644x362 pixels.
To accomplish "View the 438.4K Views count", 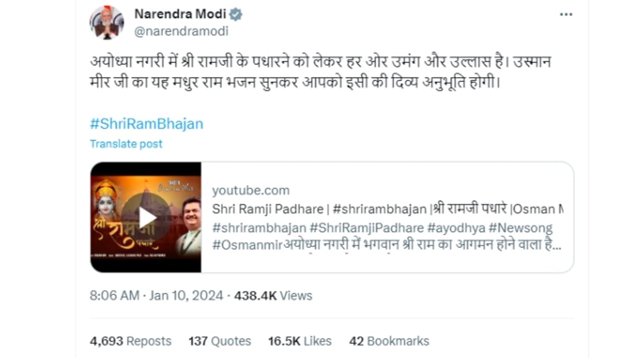I will 273,296.
